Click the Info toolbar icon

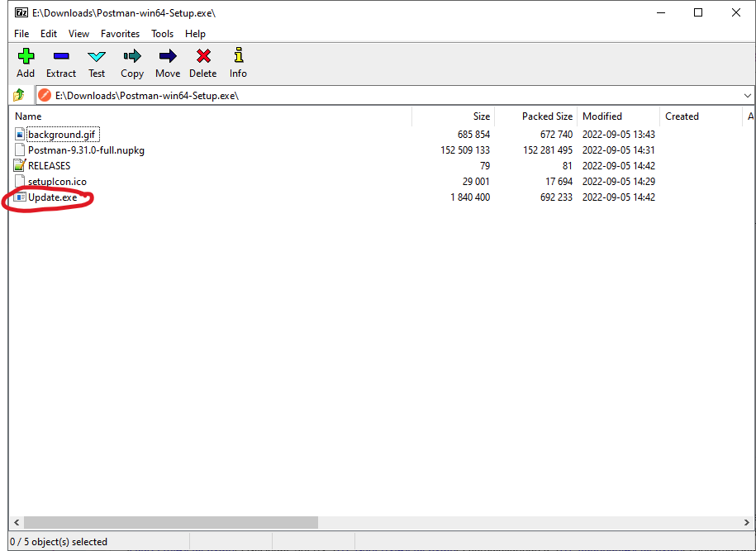[238, 55]
